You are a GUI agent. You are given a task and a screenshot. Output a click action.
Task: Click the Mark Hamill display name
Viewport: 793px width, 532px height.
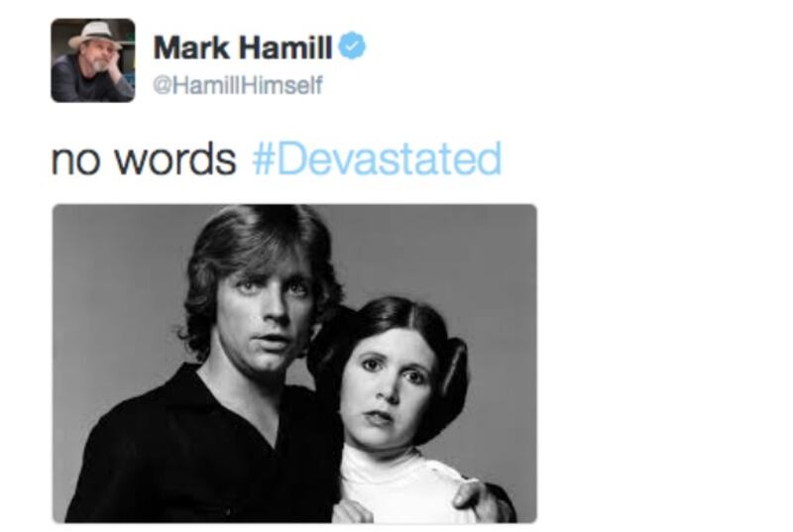(243, 47)
